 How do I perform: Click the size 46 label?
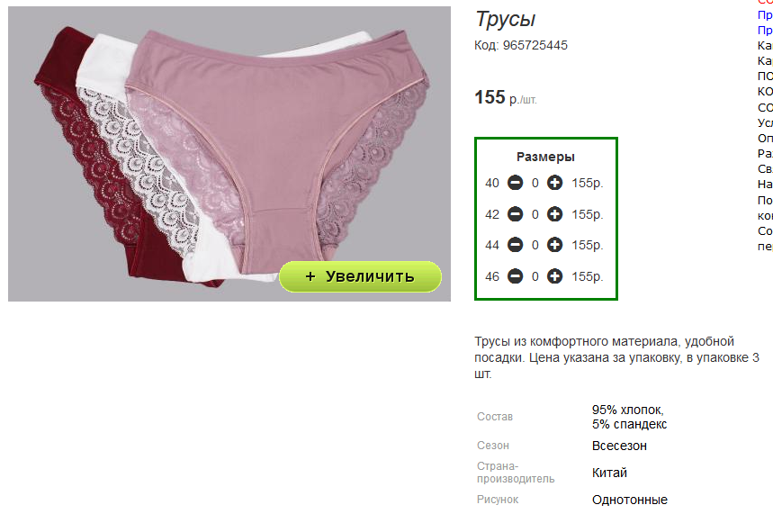pyautogui.click(x=492, y=276)
